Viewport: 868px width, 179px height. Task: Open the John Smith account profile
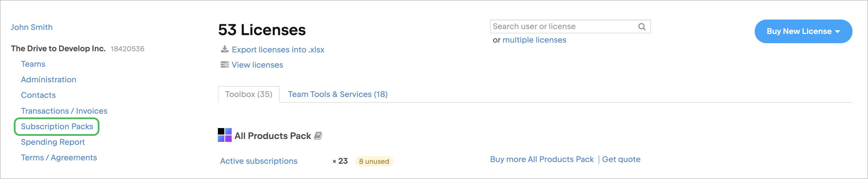pos(32,27)
